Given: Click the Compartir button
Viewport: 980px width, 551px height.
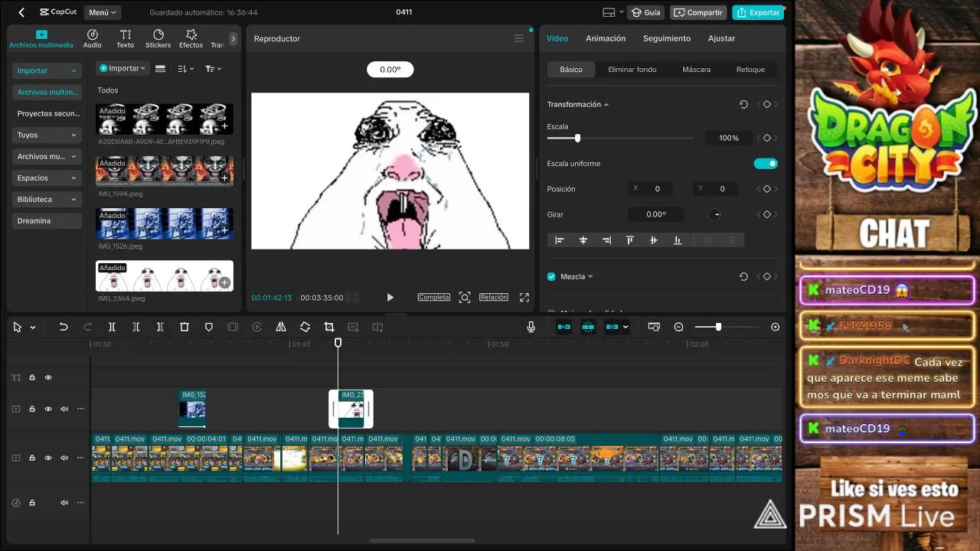Looking at the screenshot, I should 698,12.
